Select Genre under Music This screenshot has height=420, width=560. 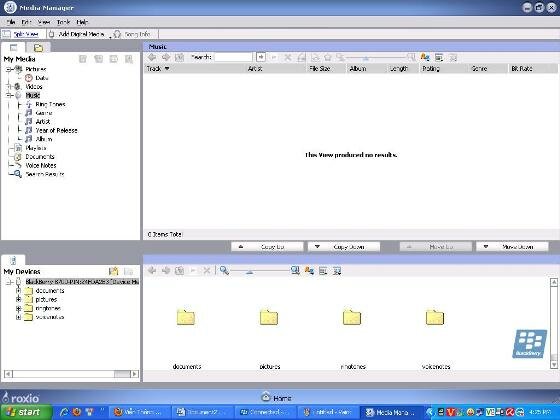coord(44,113)
